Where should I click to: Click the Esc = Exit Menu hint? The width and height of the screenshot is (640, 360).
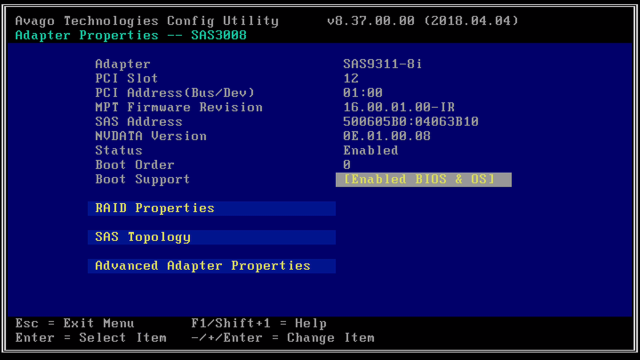(x=75, y=323)
